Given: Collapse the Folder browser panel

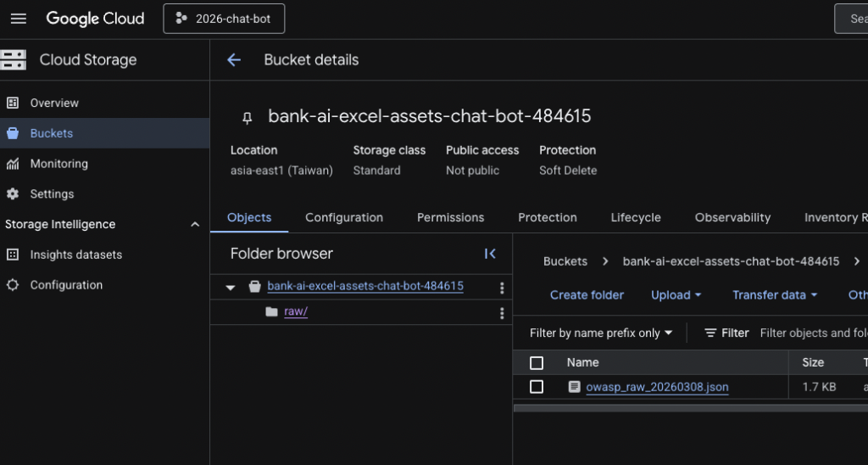Looking at the screenshot, I should [490, 253].
